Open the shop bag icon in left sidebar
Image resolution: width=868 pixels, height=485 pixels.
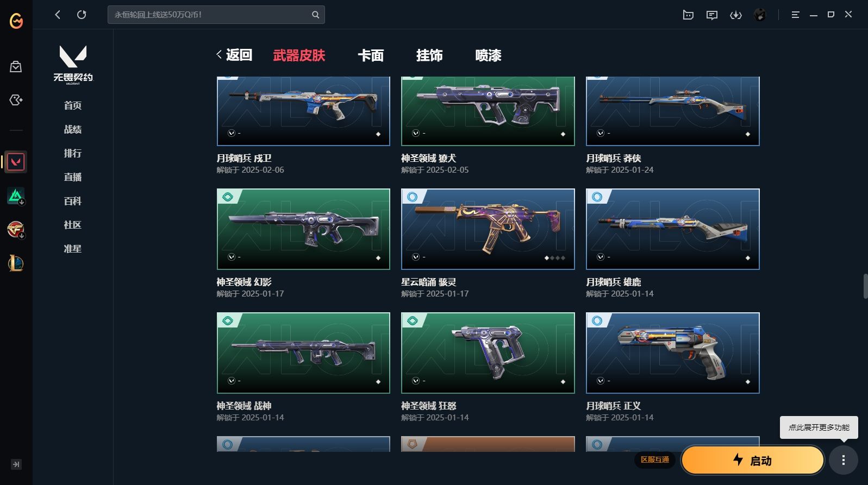pyautogui.click(x=16, y=67)
